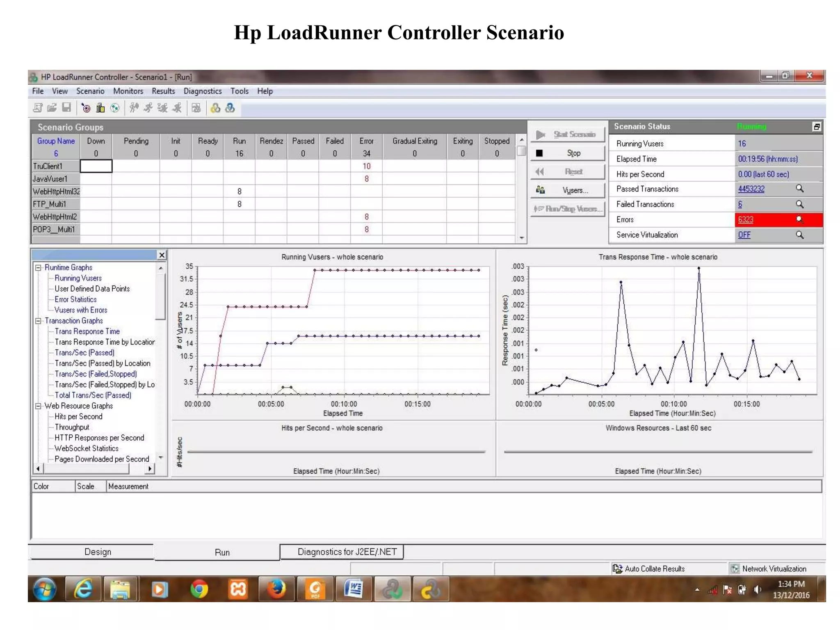Screen dimensions: 840x630
Task: Collapse the Web Resource Graphs node
Action: [39, 406]
